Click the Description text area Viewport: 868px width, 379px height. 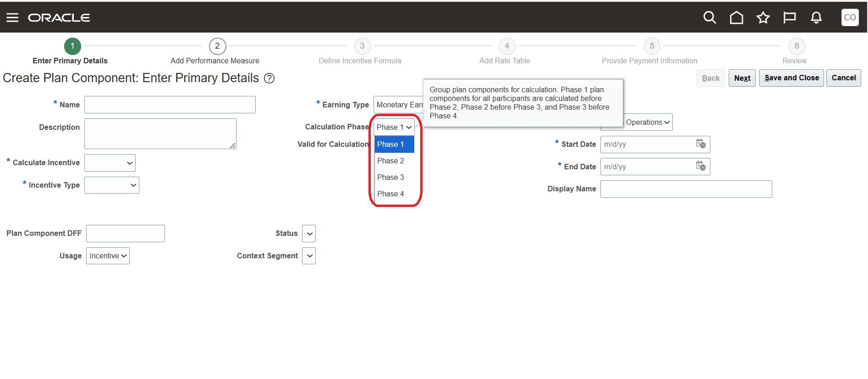click(160, 134)
